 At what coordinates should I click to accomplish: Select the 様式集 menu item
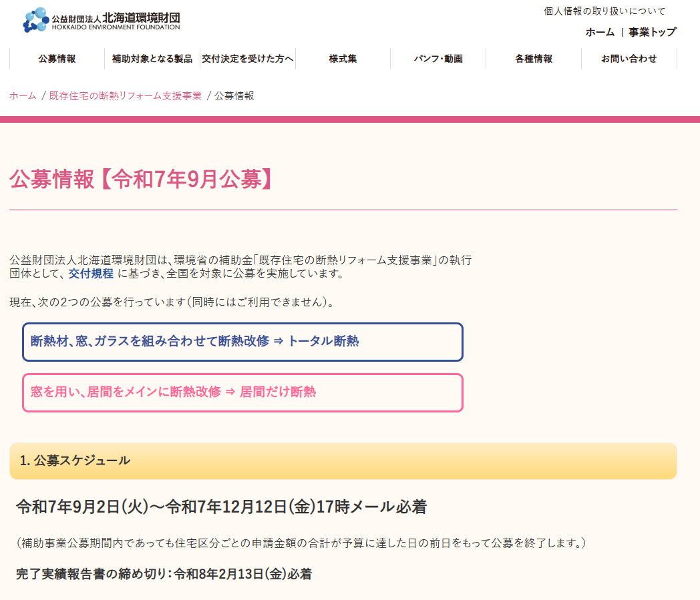pos(343,59)
